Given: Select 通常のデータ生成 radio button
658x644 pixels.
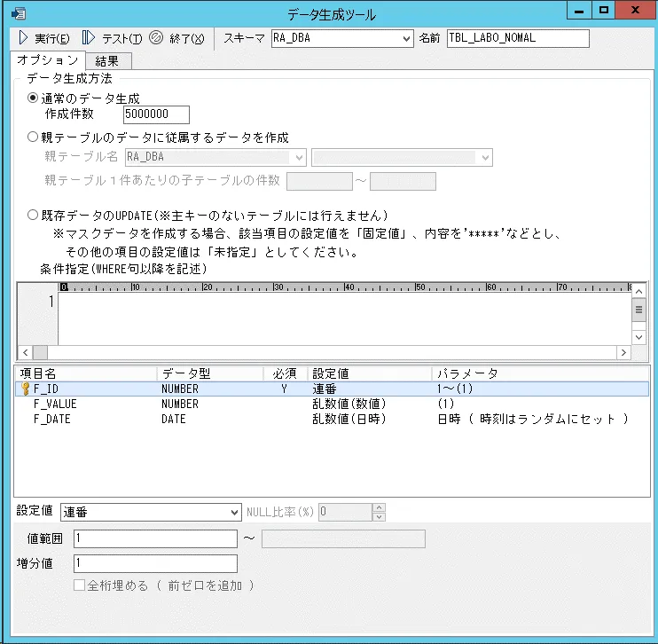Looking at the screenshot, I should 32,98.
